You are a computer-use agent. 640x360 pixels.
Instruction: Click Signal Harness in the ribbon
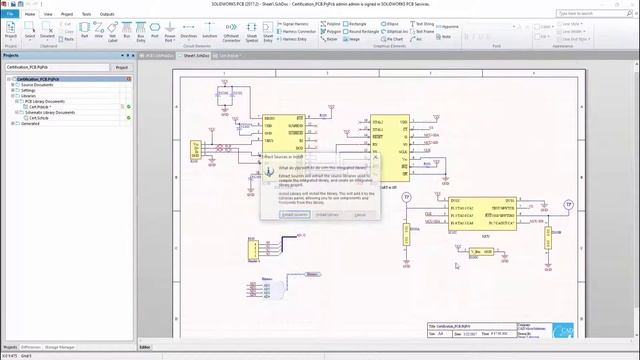293,24
